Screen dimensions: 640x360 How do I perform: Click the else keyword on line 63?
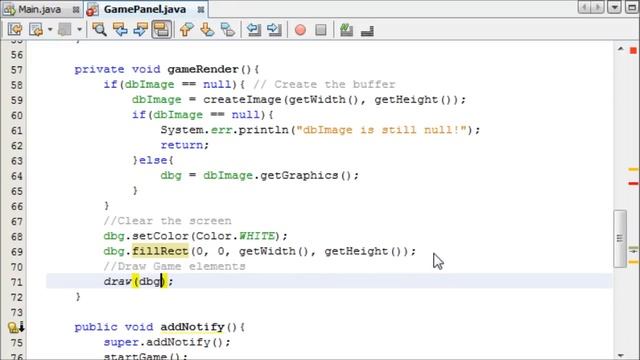(x=153, y=160)
